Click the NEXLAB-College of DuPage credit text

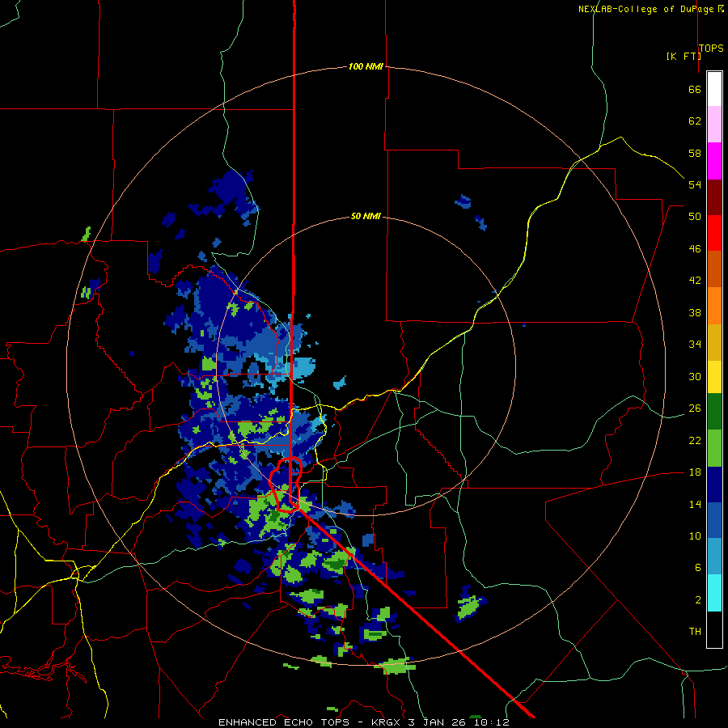tap(645, 9)
